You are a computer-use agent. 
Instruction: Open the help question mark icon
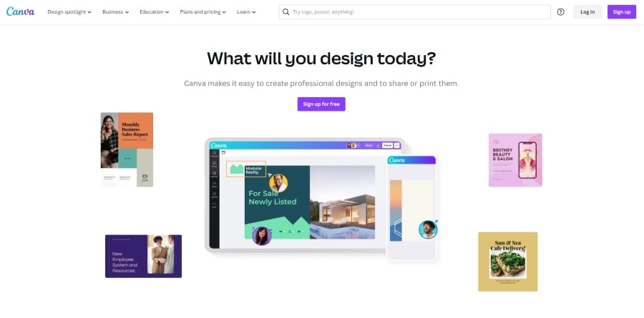point(560,12)
